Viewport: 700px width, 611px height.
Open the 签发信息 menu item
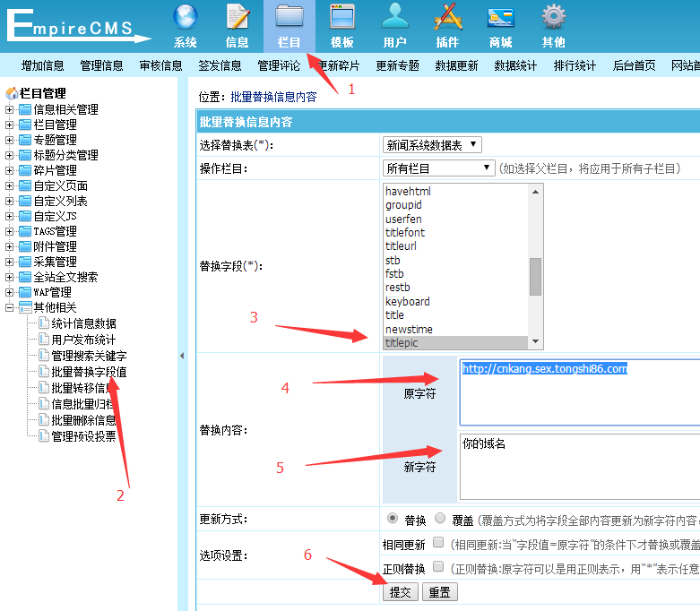pyautogui.click(x=220, y=65)
